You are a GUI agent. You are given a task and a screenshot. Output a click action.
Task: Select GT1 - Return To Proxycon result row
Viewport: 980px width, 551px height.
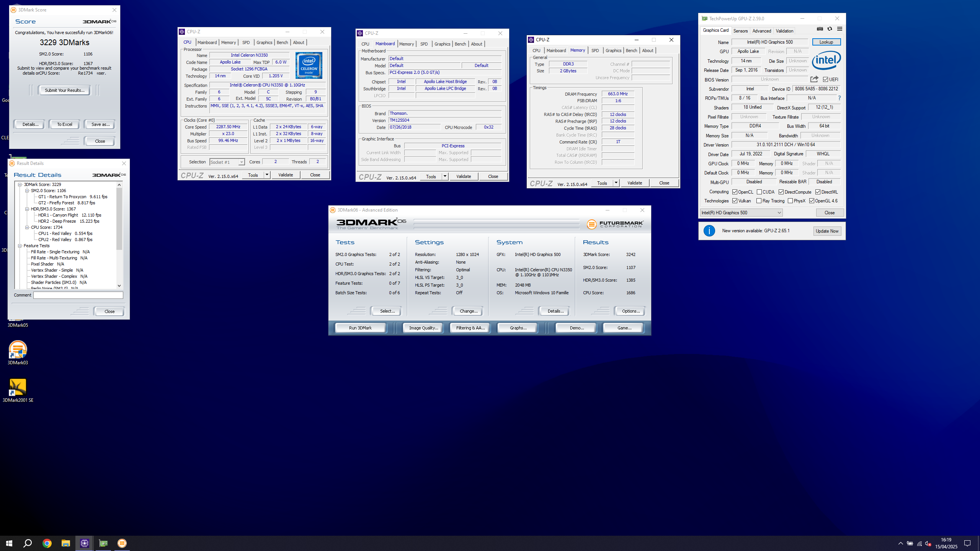click(73, 197)
